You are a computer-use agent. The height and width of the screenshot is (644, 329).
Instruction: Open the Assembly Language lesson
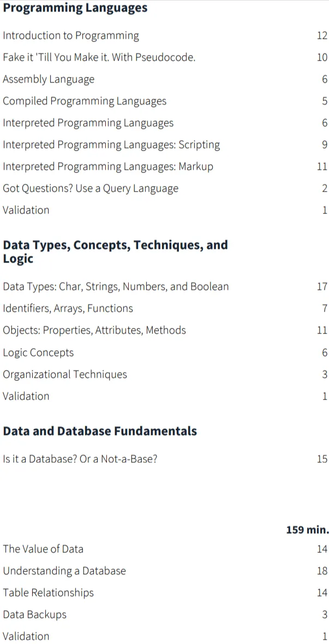tap(49, 79)
